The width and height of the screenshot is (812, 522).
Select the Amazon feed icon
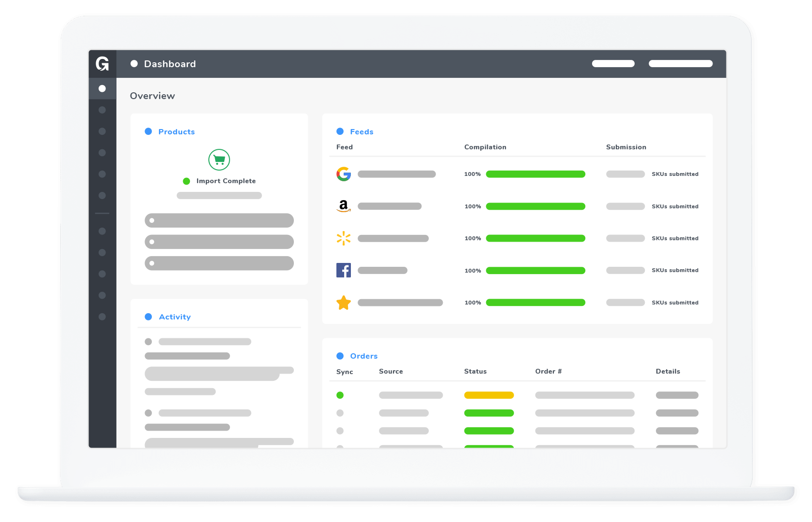[344, 206]
